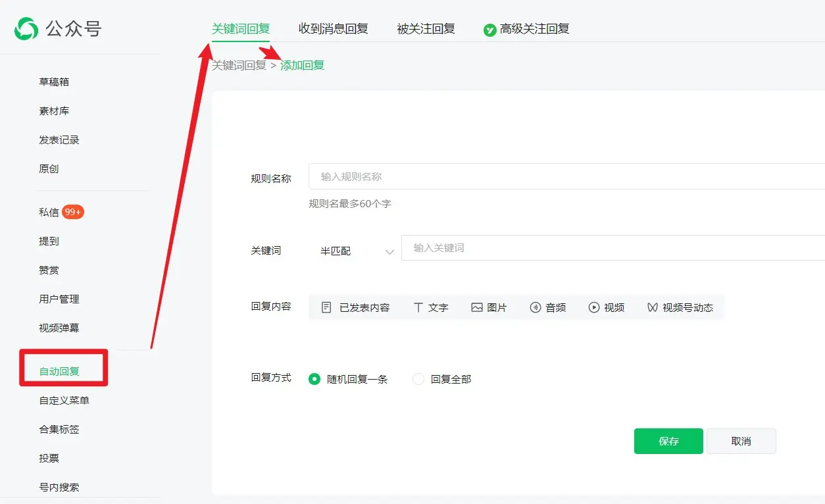Image resolution: width=825 pixels, height=504 pixels.
Task: Switch to the 被关注回复 tab
Action: pos(426,29)
